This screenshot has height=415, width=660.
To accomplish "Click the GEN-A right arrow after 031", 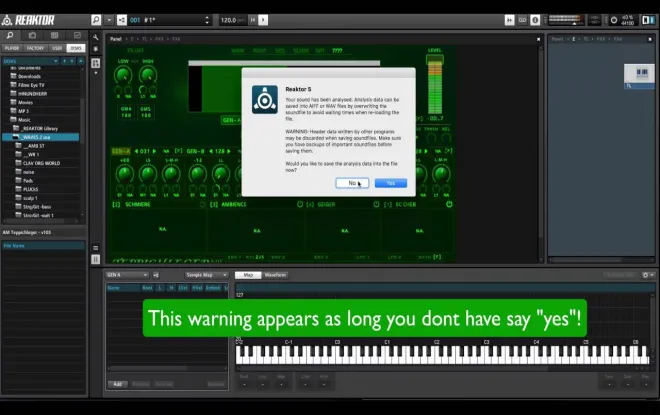I will click(154, 151).
